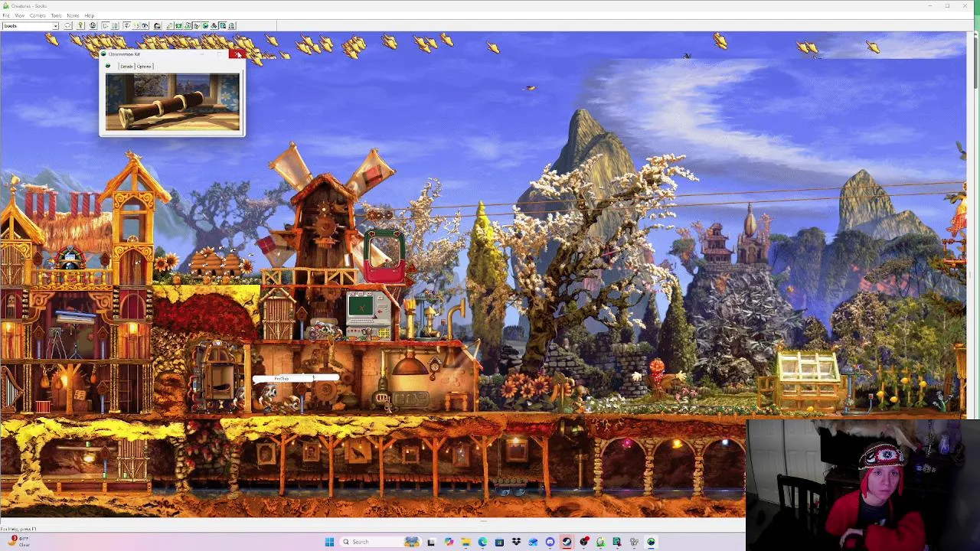This screenshot has height=551, width=980.
Task: Open the View menu
Action: click(20, 15)
